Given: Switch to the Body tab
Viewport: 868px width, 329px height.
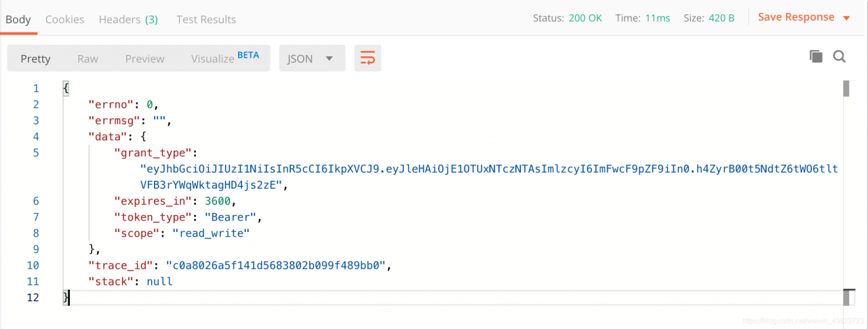Looking at the screenshot, I should 18,19.
